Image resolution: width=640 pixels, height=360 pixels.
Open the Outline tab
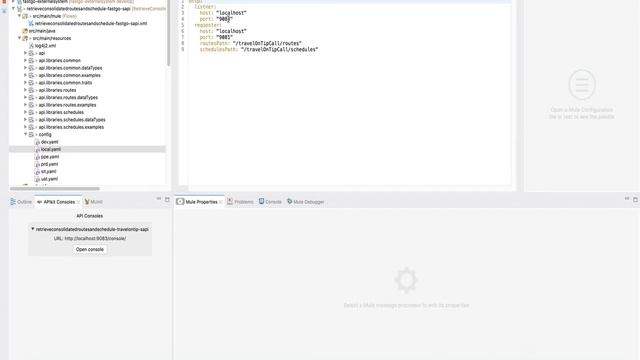(x=21, y=202)
